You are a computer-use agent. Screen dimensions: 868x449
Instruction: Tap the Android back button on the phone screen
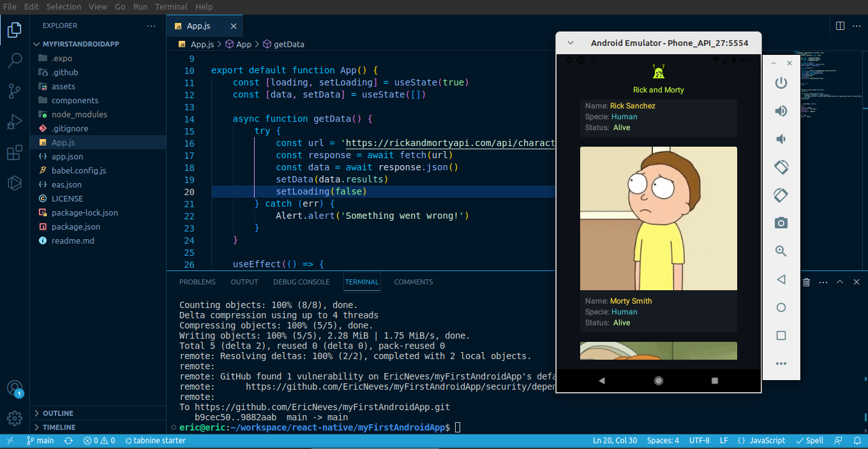click(602, 381)
